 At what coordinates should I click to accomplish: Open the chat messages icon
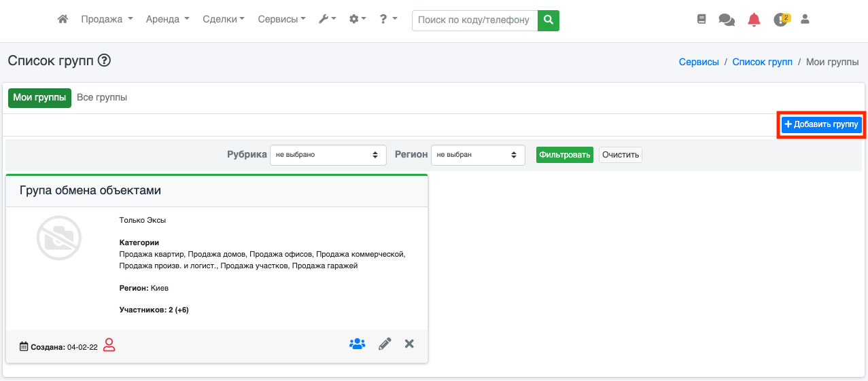tap(726, 20)
